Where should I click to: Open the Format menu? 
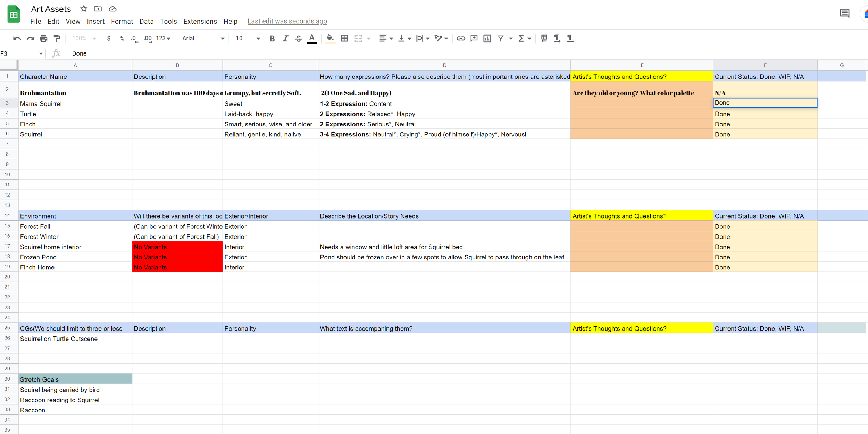tap(122, 22)
